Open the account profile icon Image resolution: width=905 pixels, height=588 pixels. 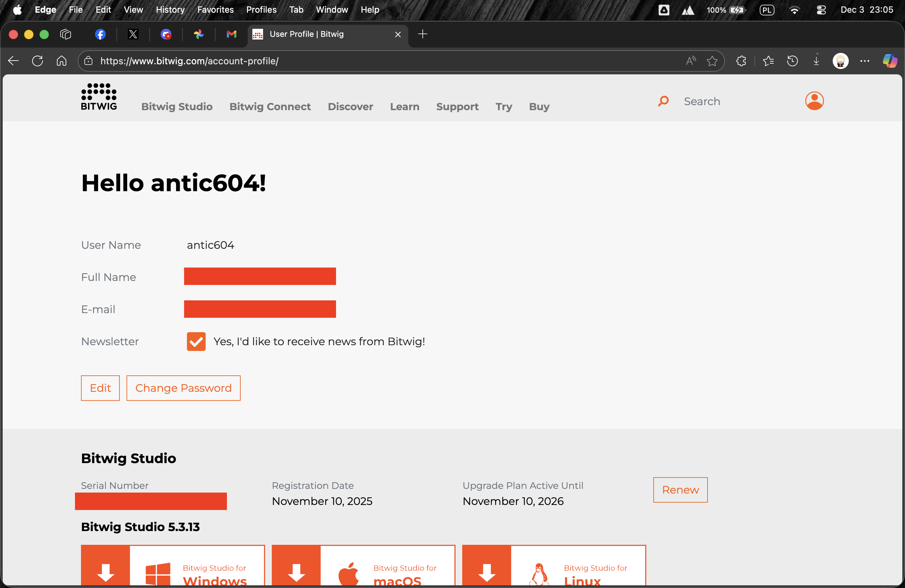coord(814,101)
